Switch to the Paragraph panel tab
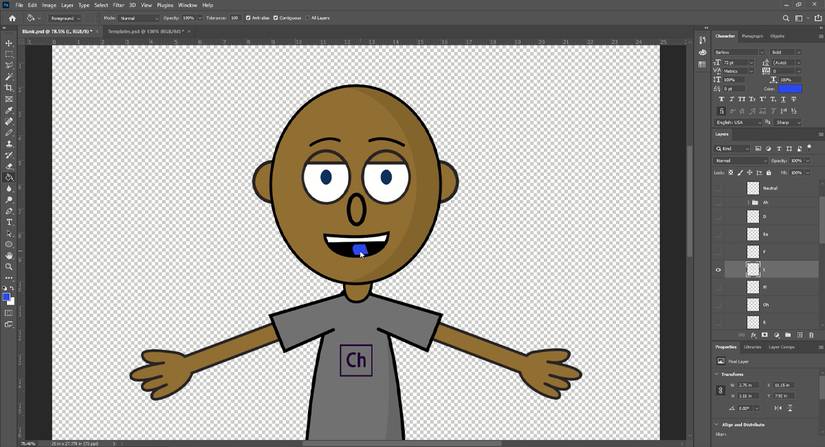 751,36
